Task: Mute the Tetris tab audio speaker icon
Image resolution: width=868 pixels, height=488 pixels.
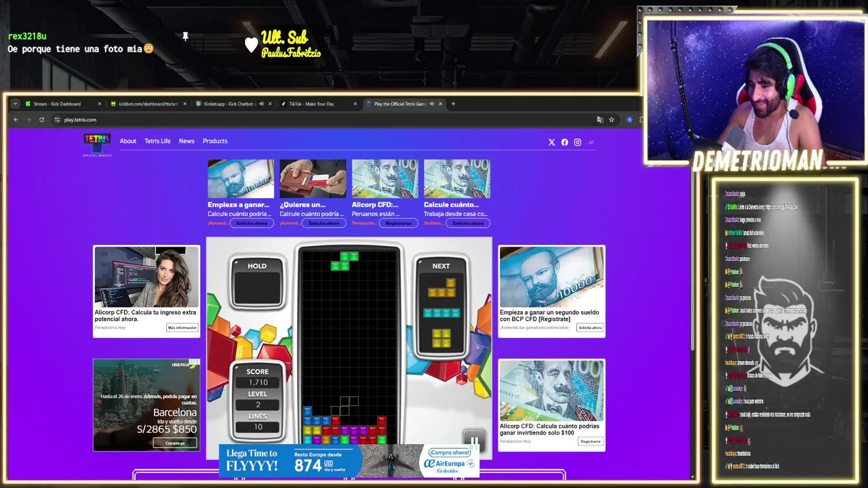Action: tap(432, 104)
